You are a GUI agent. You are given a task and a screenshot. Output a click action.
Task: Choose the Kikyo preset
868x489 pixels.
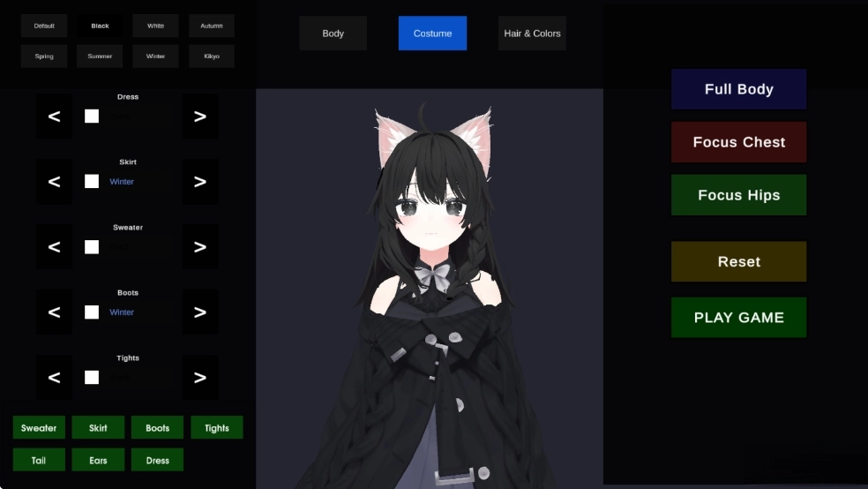pos(212,56)
